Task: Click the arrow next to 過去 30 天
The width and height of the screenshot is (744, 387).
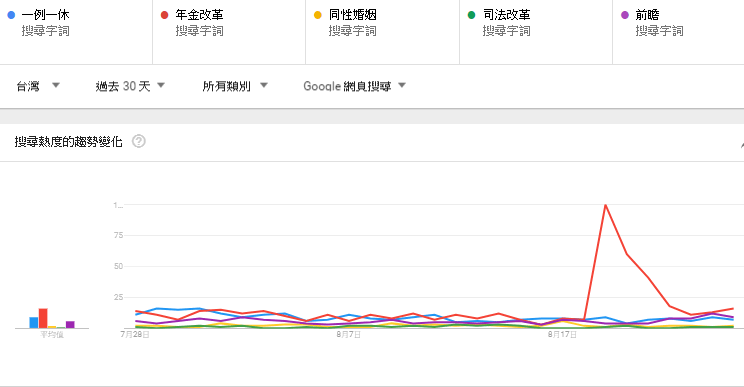Action: tap(161, 85)
